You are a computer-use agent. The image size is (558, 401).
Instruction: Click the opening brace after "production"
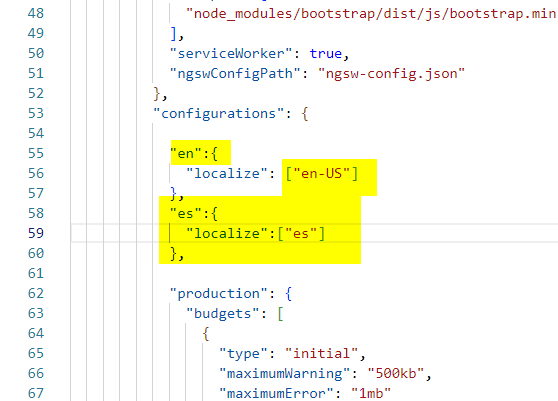point(289,294)
